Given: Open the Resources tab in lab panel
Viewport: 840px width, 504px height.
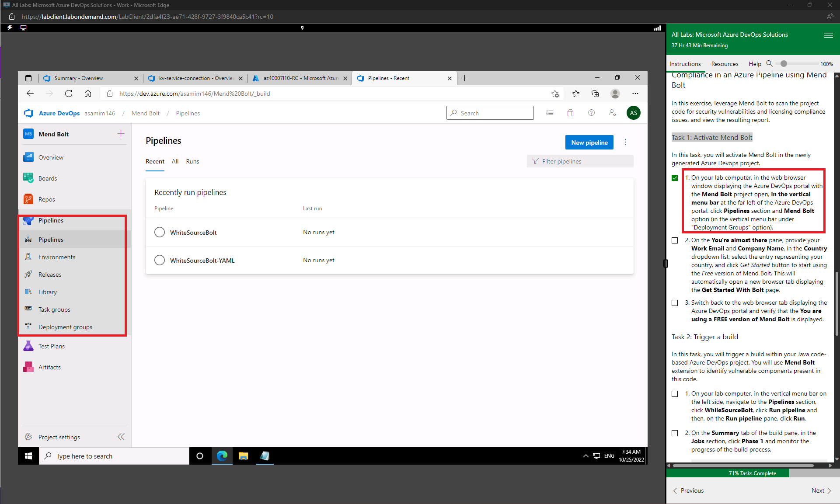Looking at the screenshot, I should pyautogui.click(x=725, y=64).
